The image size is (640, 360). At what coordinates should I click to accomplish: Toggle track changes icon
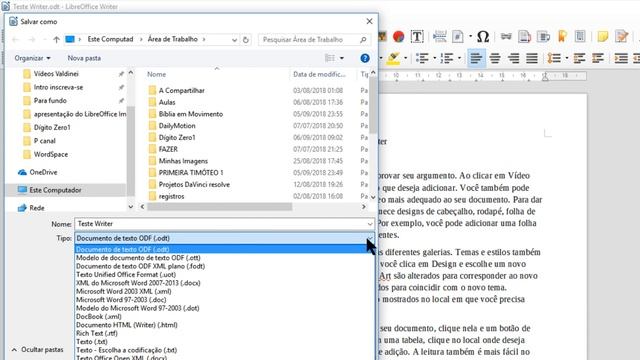(x=622, y=37)
